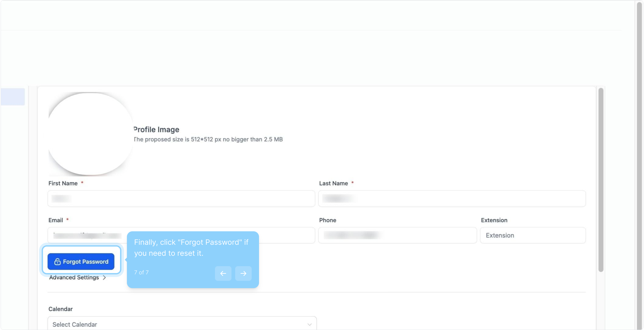
Task: Click the outer page scrollbar
Action: click(639, 165)
